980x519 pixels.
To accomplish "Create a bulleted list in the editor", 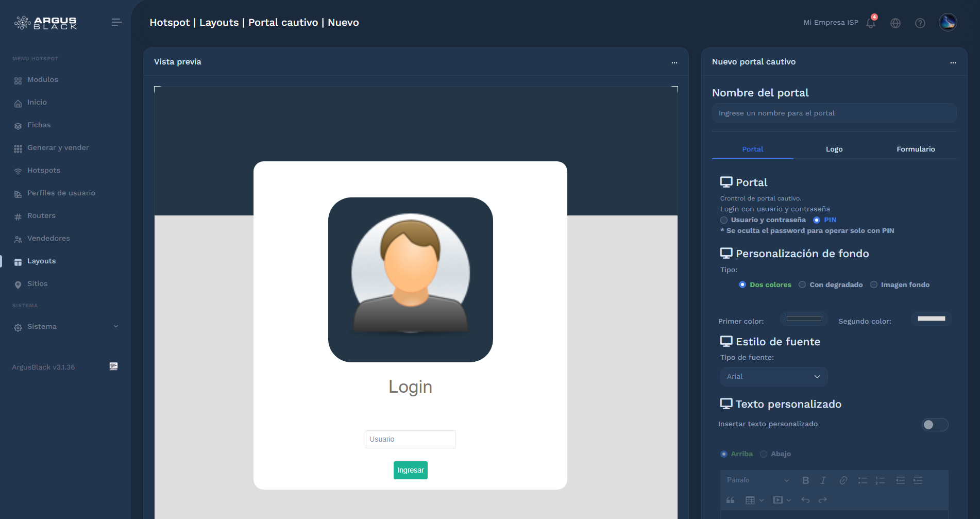I will coord(863,480).
